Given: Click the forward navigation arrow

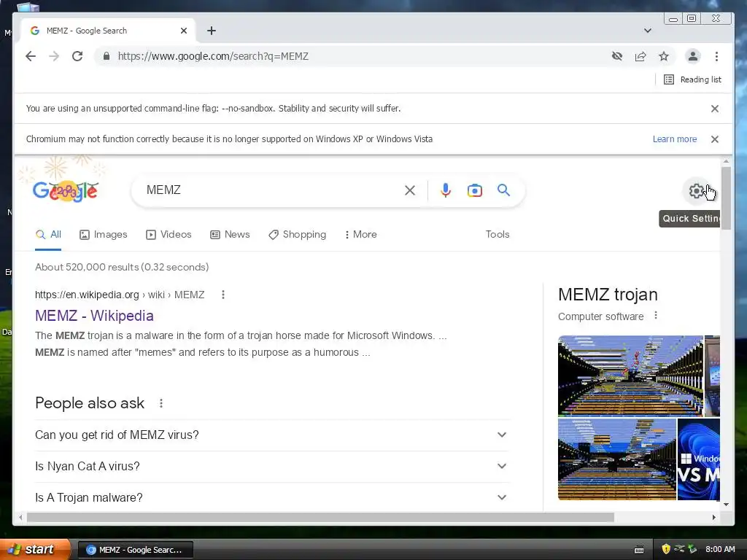Looking at the screenshot, I should tap(54, 56).
